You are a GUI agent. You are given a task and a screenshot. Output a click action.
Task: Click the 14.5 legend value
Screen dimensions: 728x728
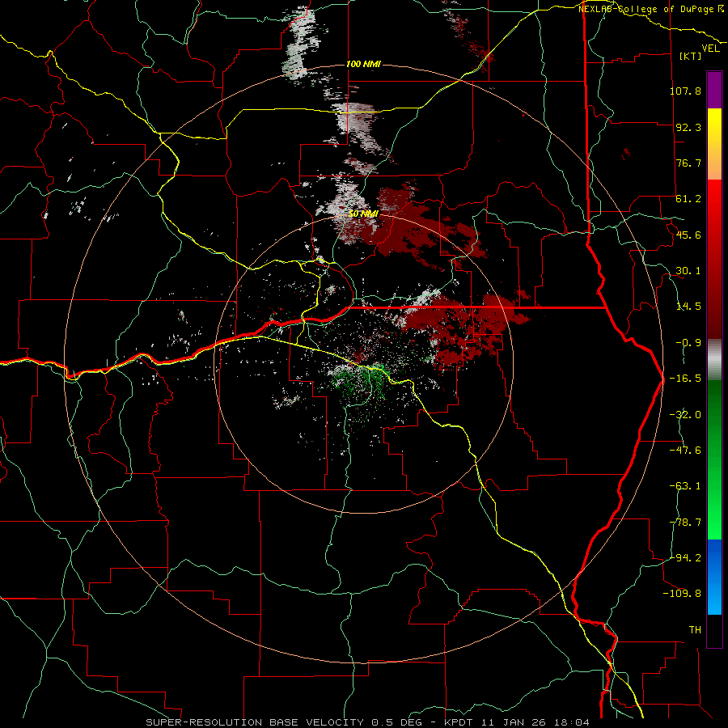click(x=688, y=307)
